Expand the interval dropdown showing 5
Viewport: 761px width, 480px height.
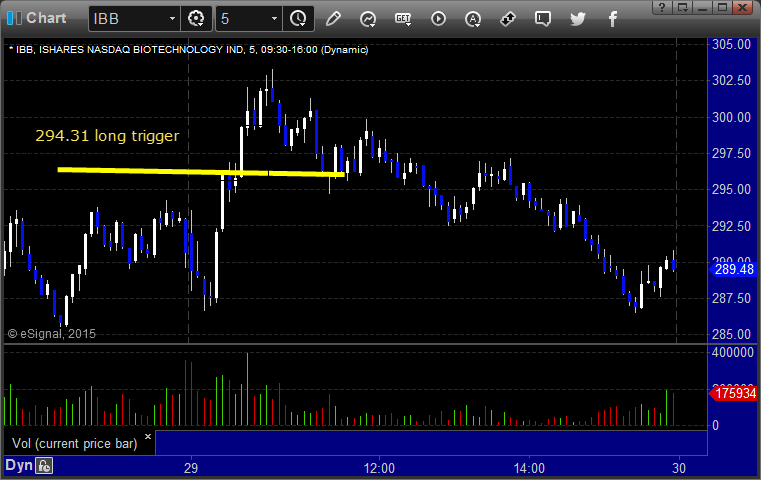[x=274, y=19]
